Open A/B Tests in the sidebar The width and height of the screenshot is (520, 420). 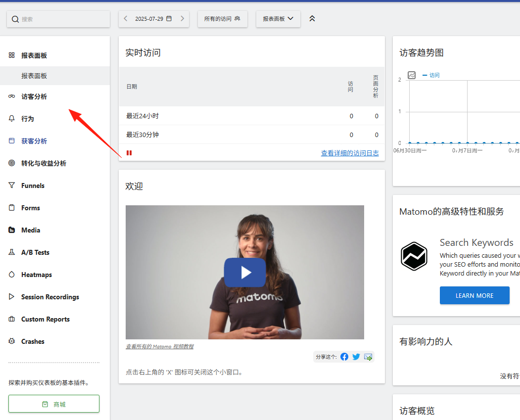[35, 252]
